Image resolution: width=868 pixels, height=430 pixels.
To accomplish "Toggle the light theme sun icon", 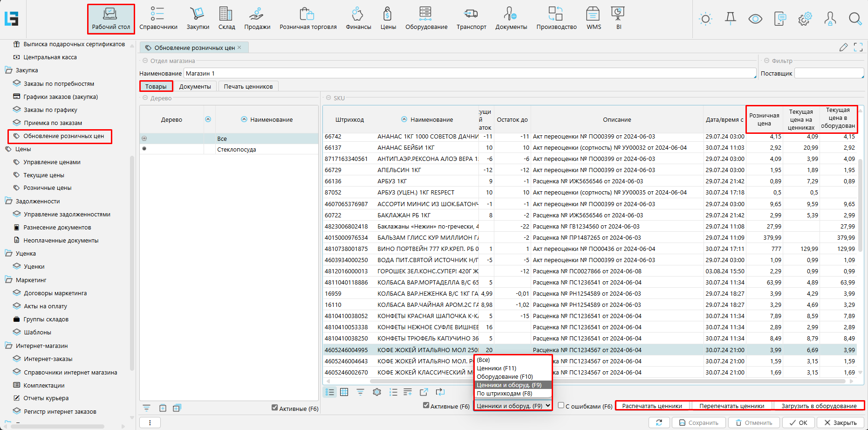I will point(705,19).
